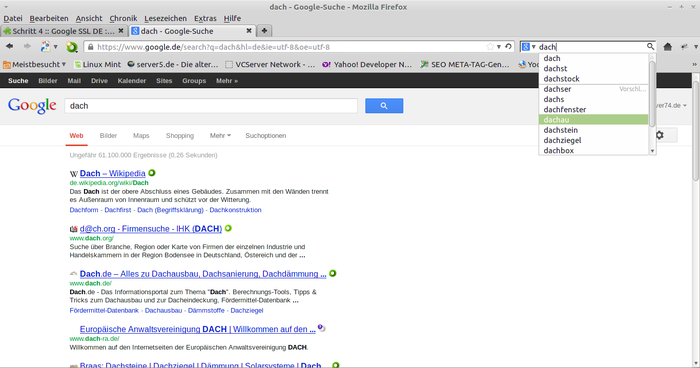
Task: Open the Chronik menu
Action: (123, 18)
